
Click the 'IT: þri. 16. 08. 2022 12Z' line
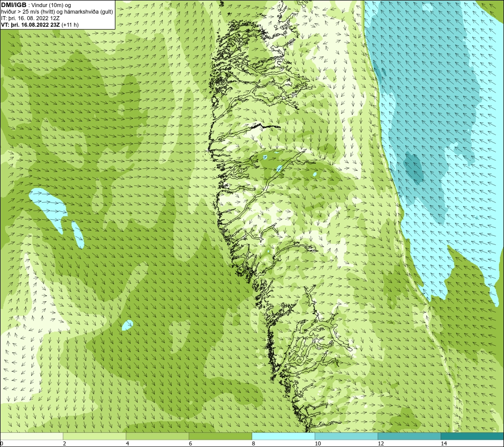(30, 18)
